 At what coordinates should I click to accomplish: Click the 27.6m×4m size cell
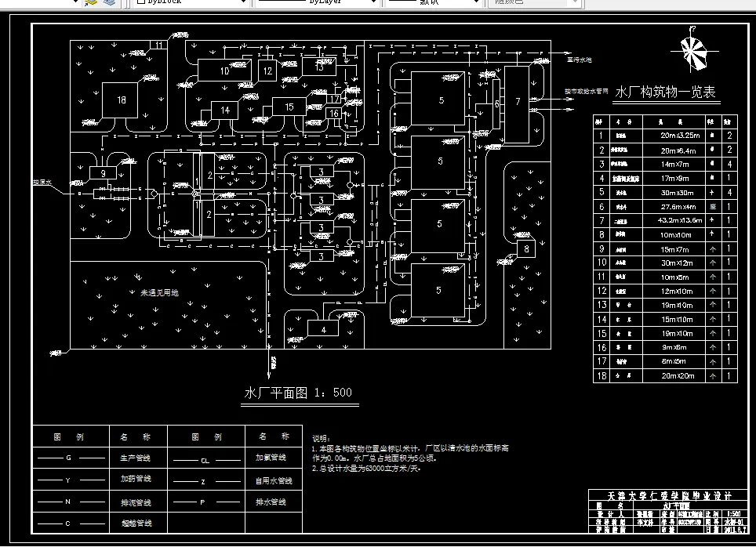click(x=674, y=207)
